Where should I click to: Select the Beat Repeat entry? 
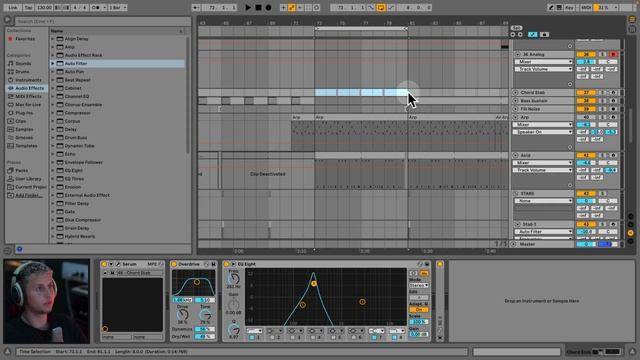click(78, 80)
